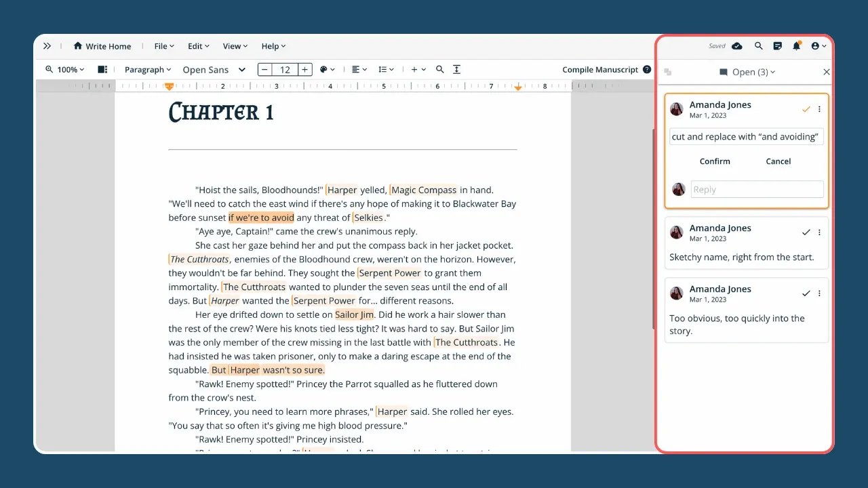
Task: Open the Paragraph style dropdown
Action: [147, 69]
